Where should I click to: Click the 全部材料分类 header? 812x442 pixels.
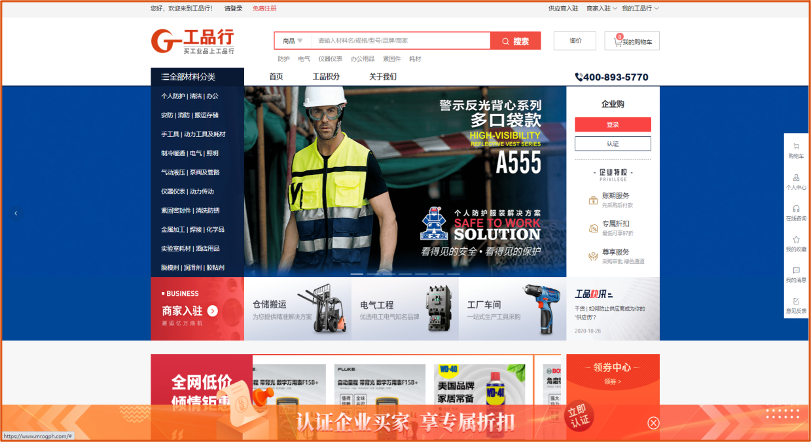pos(197,77)
